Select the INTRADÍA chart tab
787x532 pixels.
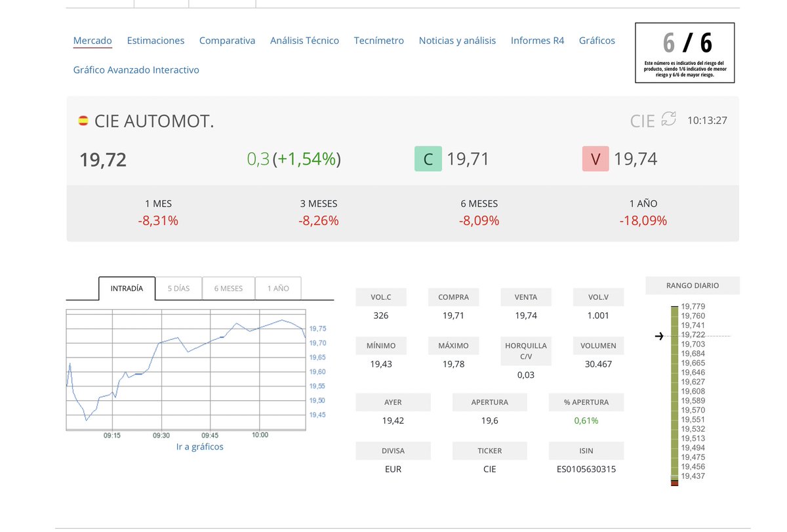pyautogui.click(x=127, y=288)
